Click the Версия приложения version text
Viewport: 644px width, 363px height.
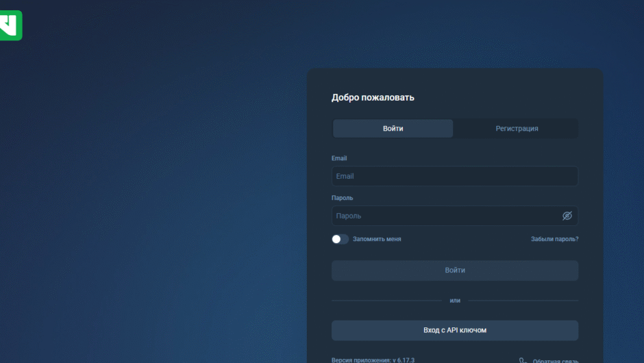tap(373, 360)
